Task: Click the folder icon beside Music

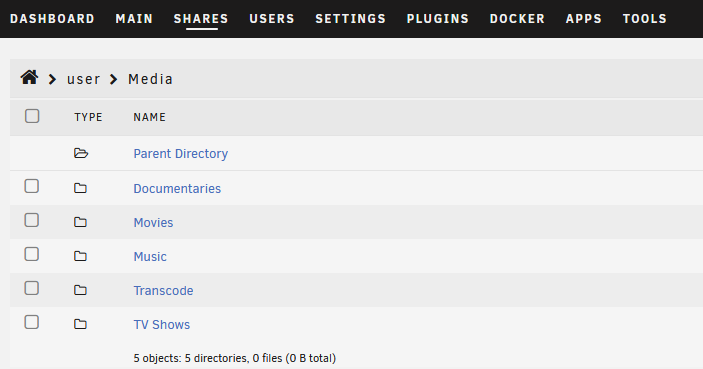Action: [80, 256]
